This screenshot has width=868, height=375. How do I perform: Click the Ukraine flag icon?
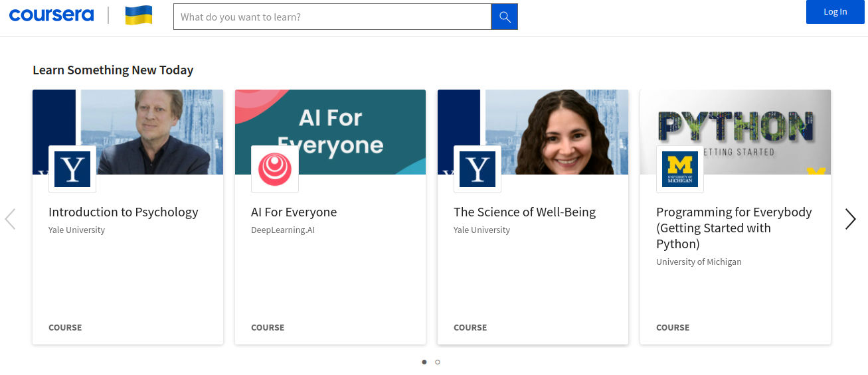tap(139, 15)
